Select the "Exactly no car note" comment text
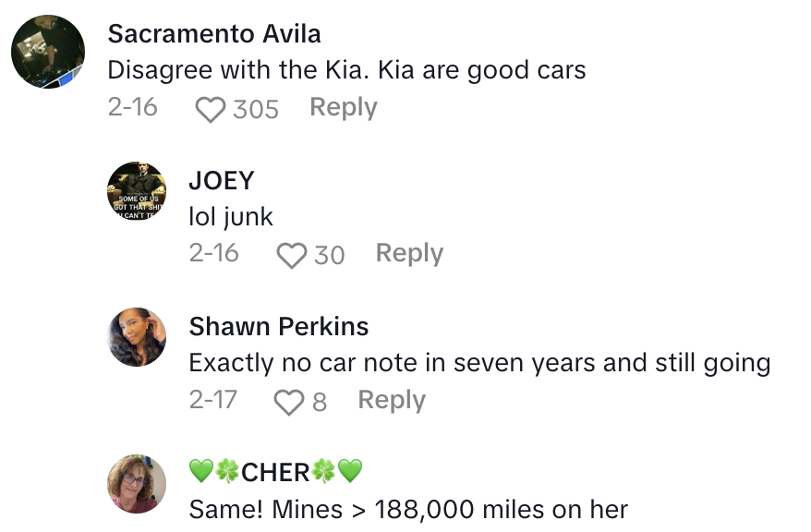Viewport: 811px width, 532px height. [479, 363]
